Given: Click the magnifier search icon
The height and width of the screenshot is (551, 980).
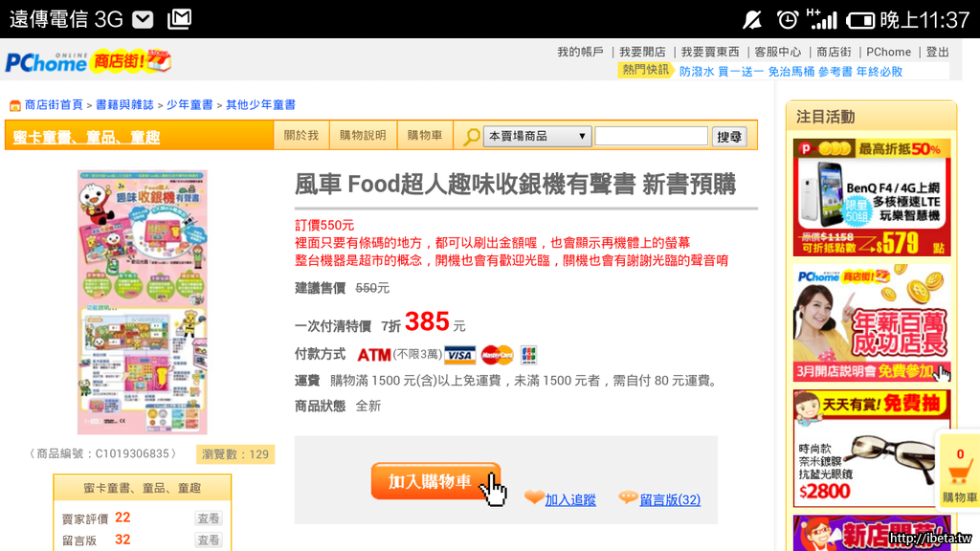Looking at the screenshot, I should [471, 137].
